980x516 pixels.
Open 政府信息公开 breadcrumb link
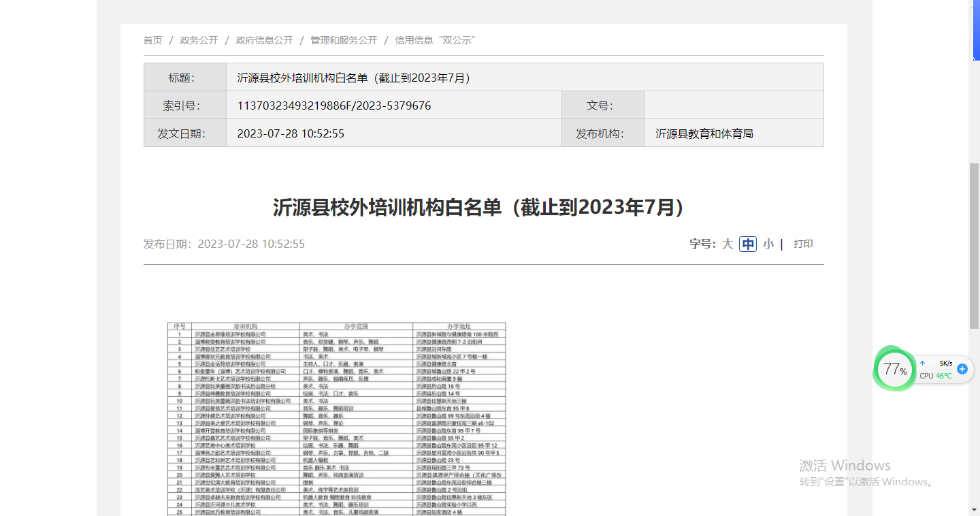click(264, 40)
